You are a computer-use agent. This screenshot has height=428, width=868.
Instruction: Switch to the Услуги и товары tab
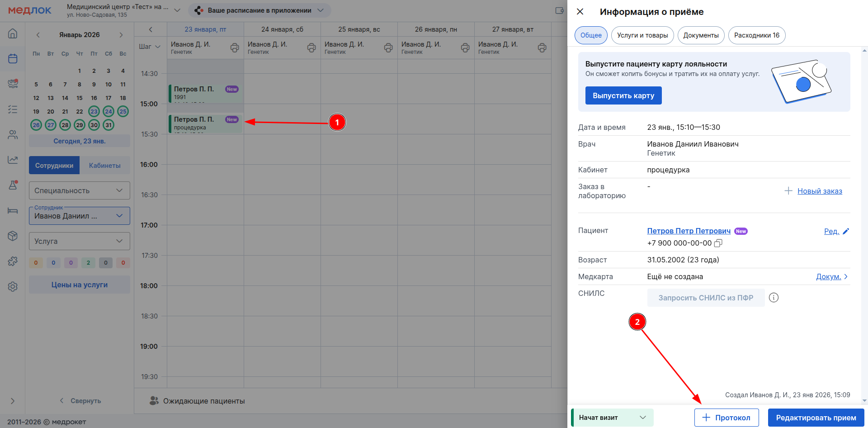(x=642, y=35)
